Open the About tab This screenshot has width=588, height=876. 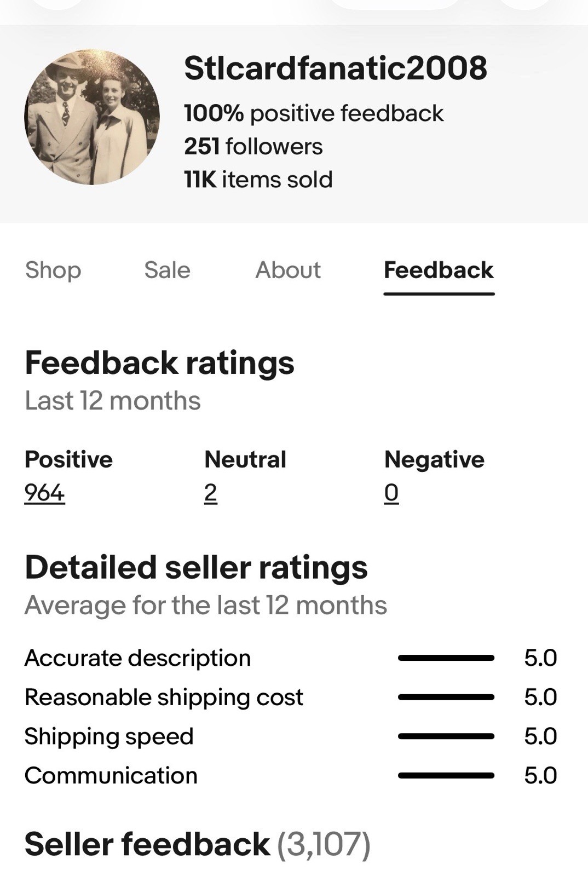tap(288, 270)
